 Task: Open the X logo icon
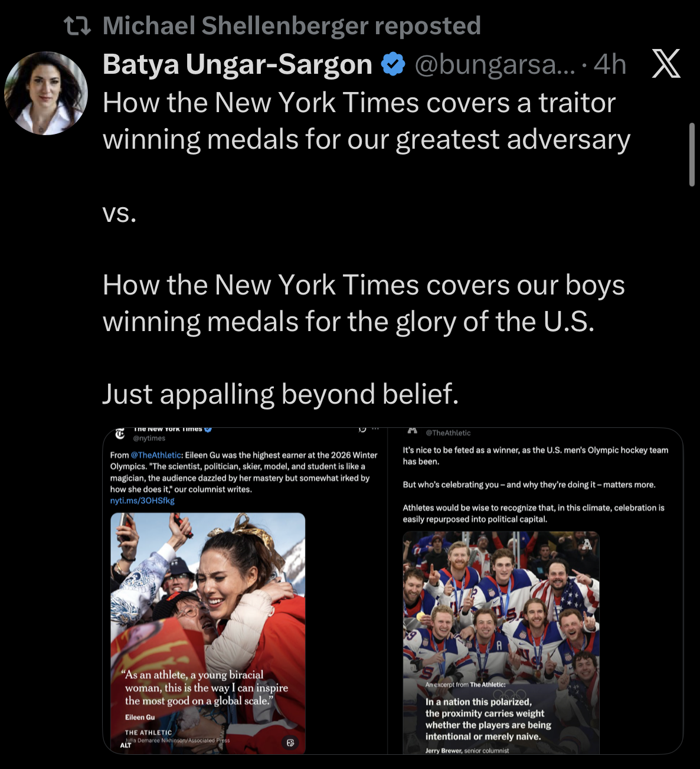666,64
